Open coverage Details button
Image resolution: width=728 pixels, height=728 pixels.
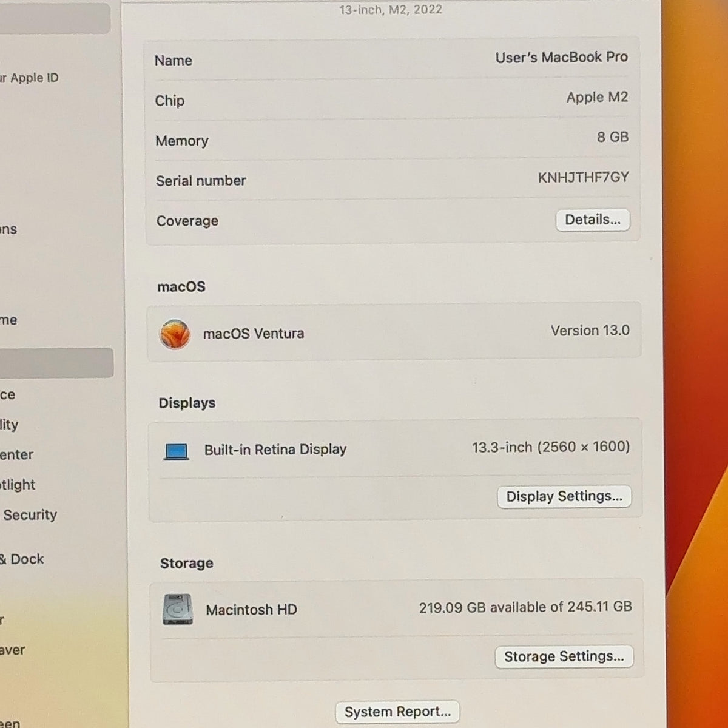(x=593, y=220)
